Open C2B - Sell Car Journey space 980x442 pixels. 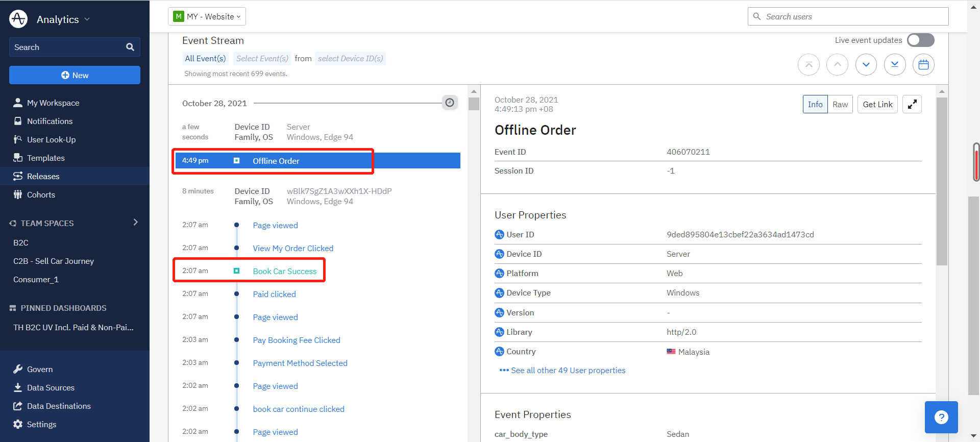click(x=54, y=261)
